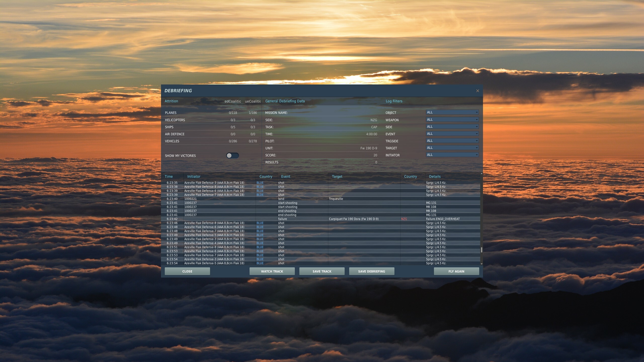The height and width of the screenshot is (362, 644).
Task: Click the General Debriefing Data heading
Action: point(285,101)
